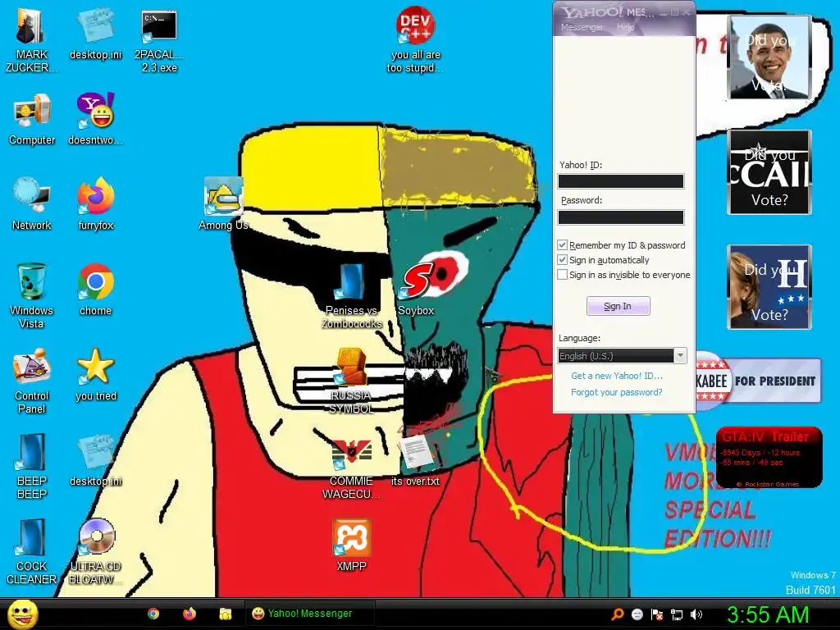Open the Help menu in Yahoo Messenger
The image size is (840, 630).
point(625,27)
